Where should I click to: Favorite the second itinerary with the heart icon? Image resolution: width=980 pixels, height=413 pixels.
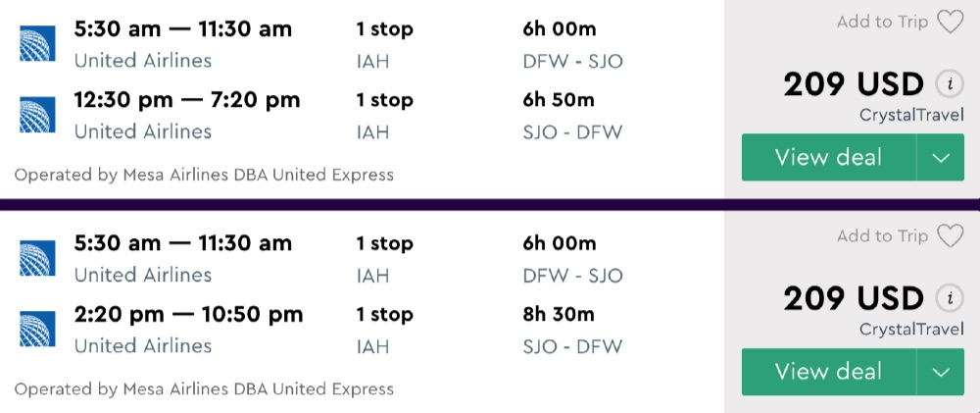(950, 235)
